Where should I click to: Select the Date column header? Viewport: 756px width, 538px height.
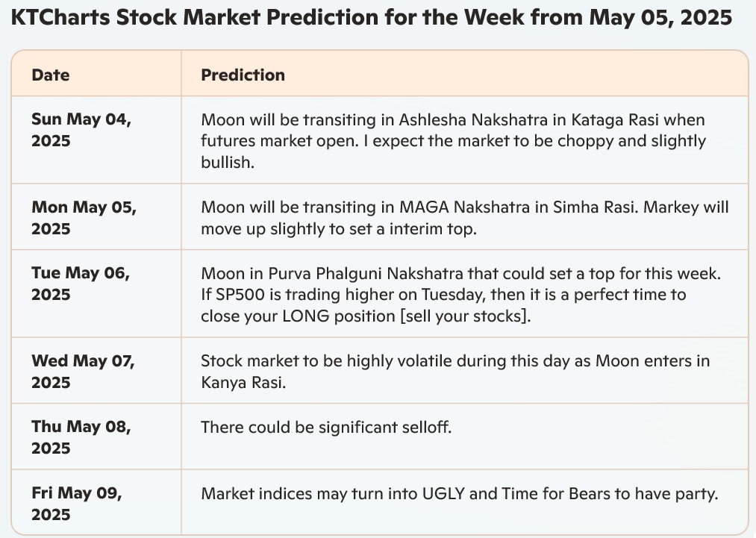click(50, 75)
